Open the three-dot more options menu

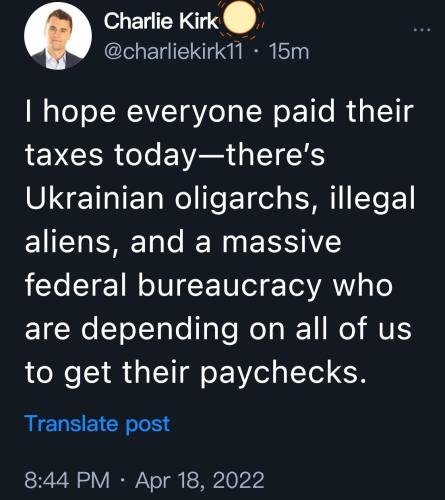coord(422,30)
